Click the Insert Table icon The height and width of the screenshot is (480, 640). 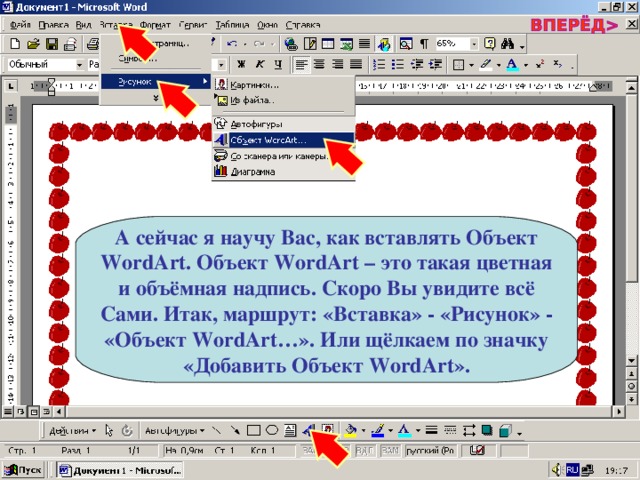[328, 44]
